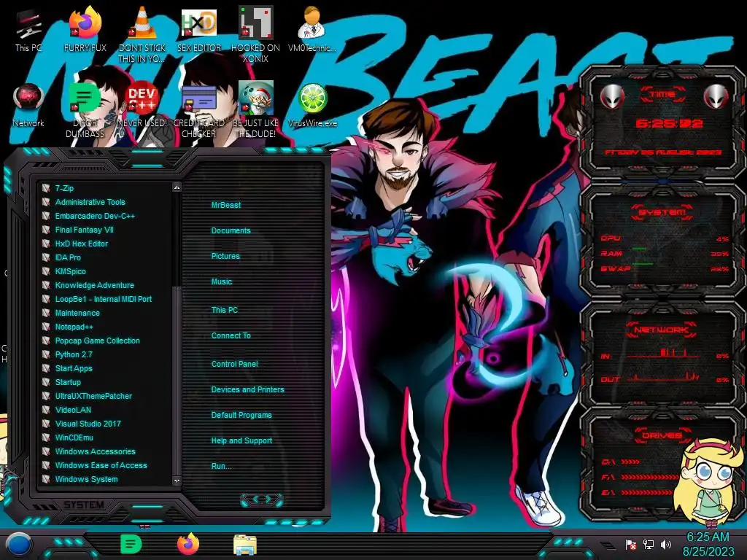Click the right alien head on time widget

pos(716,97)
